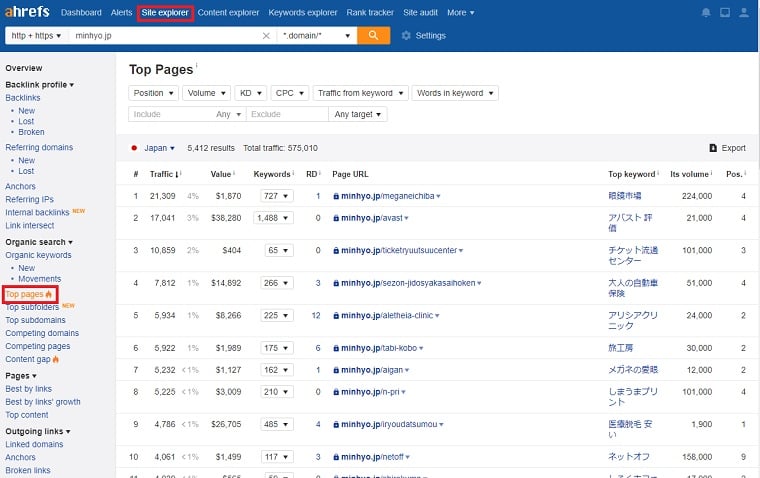Sort the table by Traffic column
The height and width of the screenshot is (478, 760).
coord(161,174)
